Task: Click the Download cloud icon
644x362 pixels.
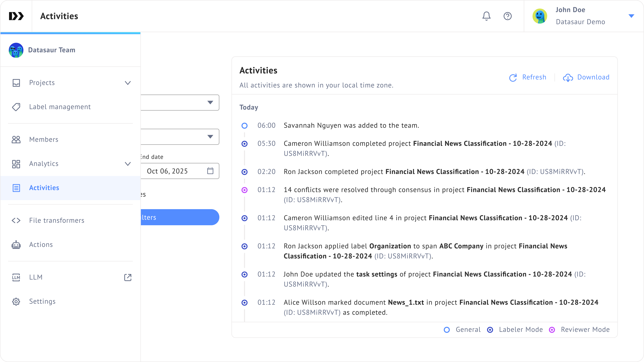Action: (x=568, y=77)
